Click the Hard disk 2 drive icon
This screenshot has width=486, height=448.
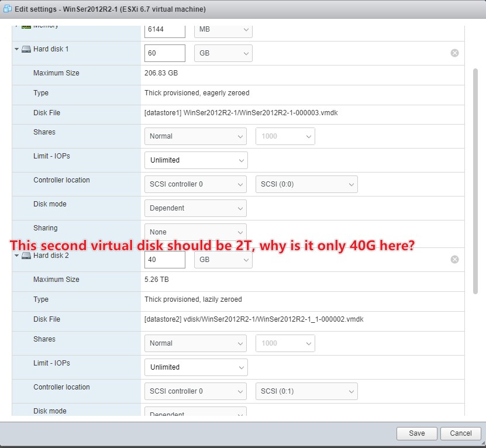point(26,256)
